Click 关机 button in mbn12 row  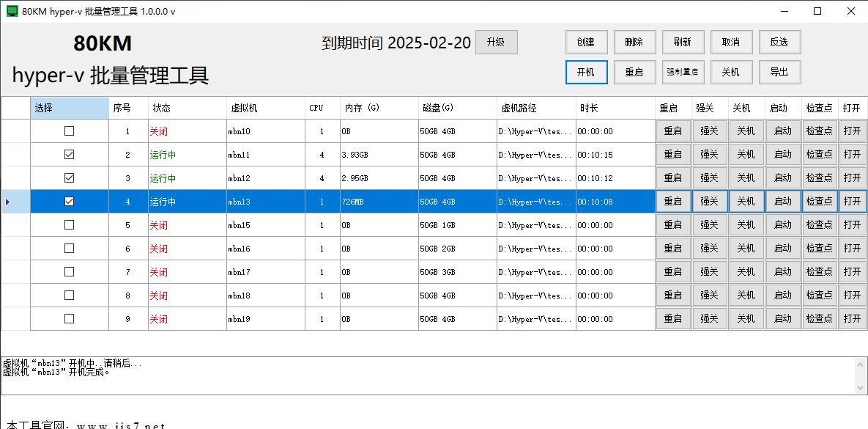[746, 178]
